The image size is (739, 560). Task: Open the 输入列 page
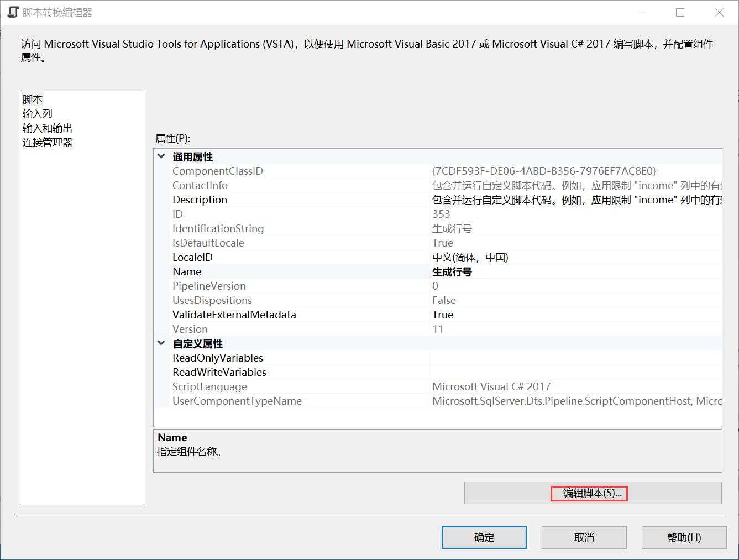point(38,114)
